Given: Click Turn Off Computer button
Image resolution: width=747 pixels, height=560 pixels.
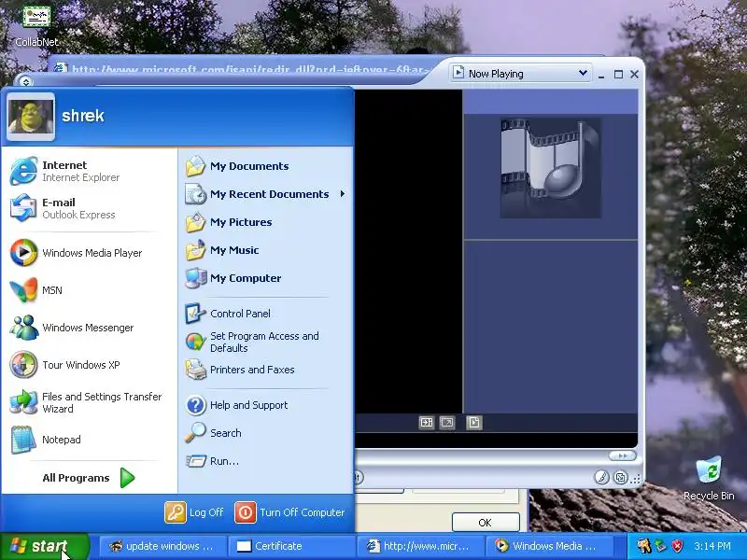Looking at the screenshot, I should pos(289,512).
